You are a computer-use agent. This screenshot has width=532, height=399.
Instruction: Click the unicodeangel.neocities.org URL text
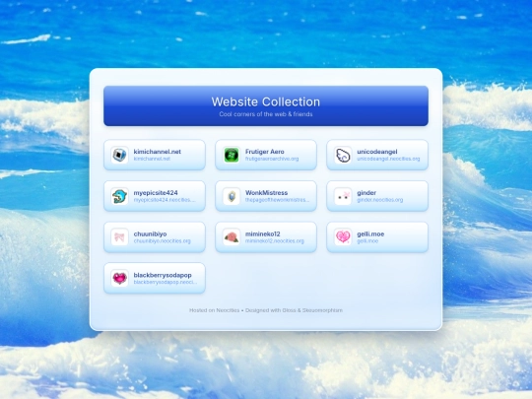click(388, 159)
